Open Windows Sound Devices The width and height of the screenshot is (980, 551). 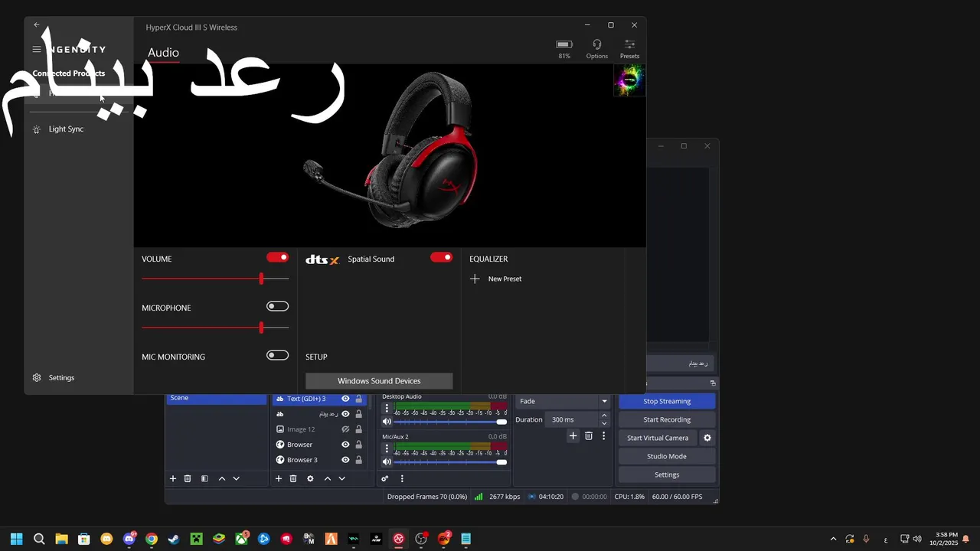(379, 381)
